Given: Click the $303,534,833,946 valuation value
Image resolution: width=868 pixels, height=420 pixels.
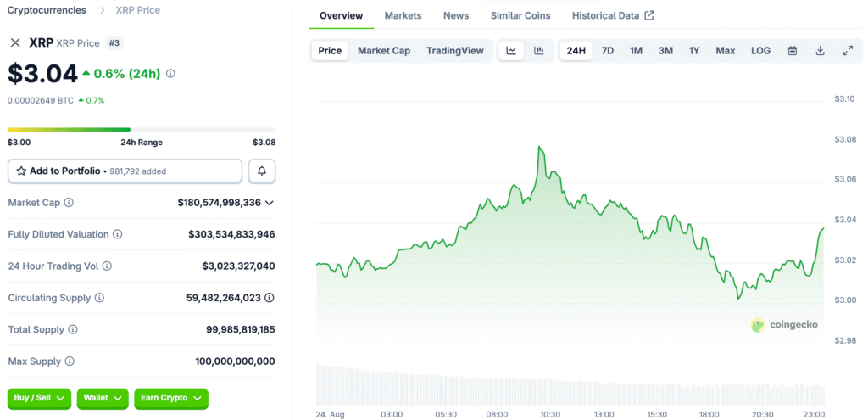Looking at the screenshot, I should [x=231, y=234].
